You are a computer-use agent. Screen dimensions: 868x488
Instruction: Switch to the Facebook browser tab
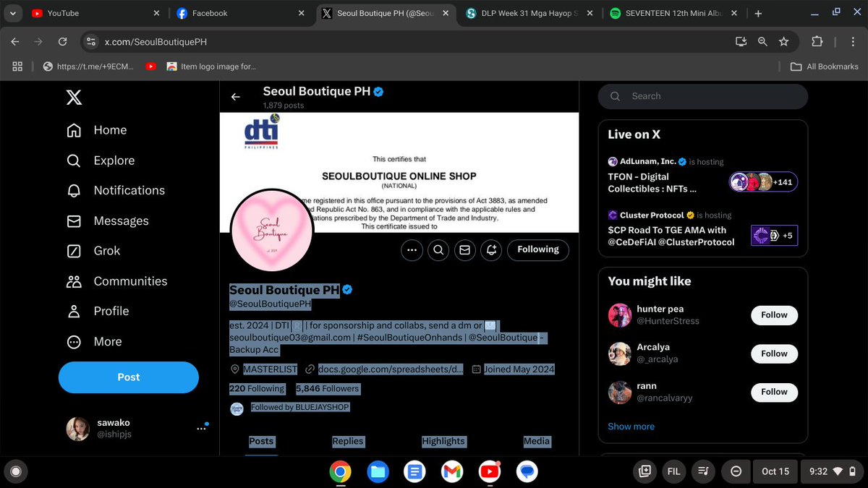click(x=241, y=13)
